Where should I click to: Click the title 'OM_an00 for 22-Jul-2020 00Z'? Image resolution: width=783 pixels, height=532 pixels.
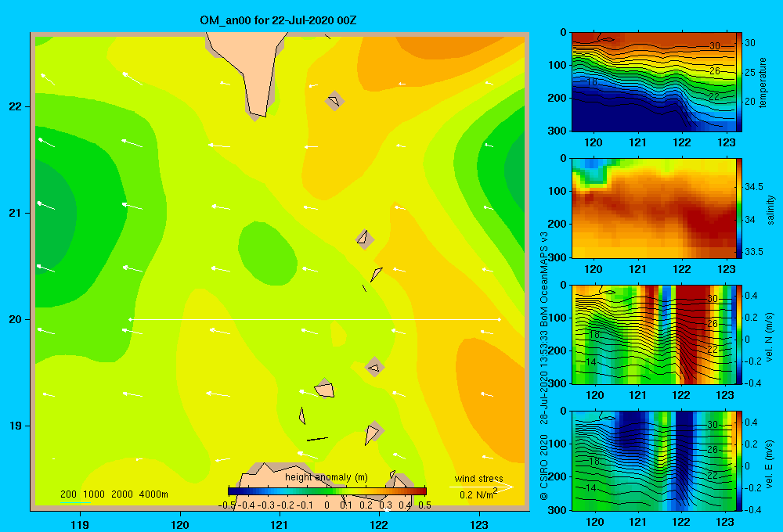point(278,20)
